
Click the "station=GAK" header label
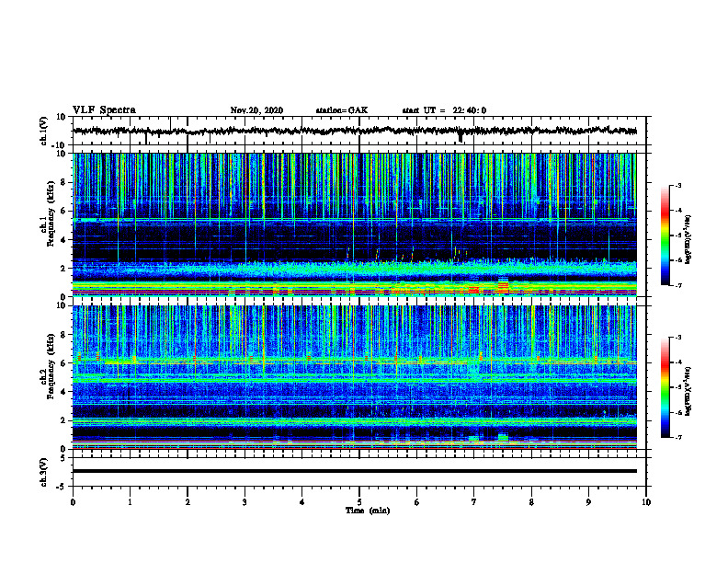click(x=342, y=110)
